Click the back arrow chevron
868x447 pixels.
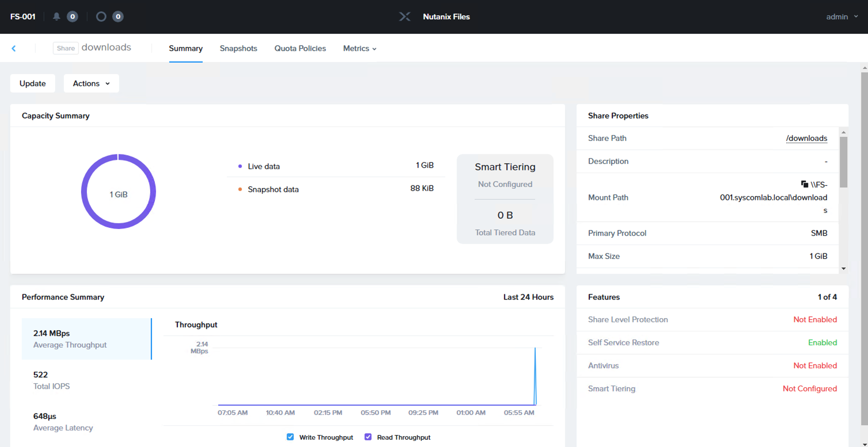(14, 48)
